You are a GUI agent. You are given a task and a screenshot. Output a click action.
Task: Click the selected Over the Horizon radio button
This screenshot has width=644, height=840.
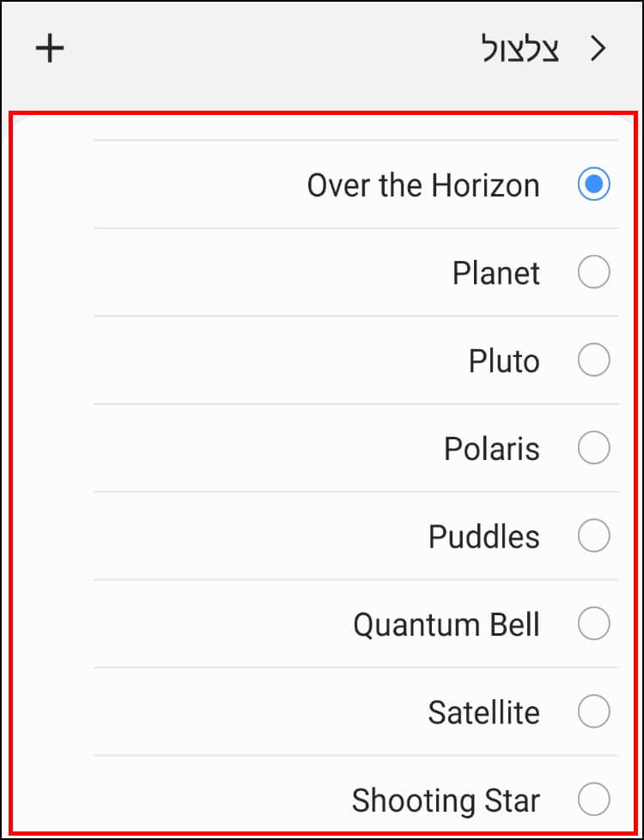coord(593,184)
